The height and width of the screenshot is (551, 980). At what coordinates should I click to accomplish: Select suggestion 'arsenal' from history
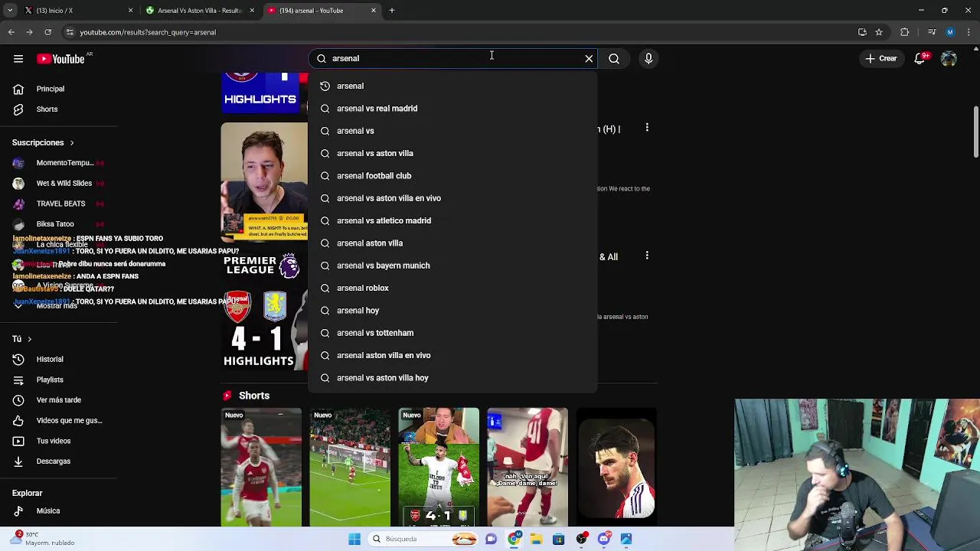point(452,86)
